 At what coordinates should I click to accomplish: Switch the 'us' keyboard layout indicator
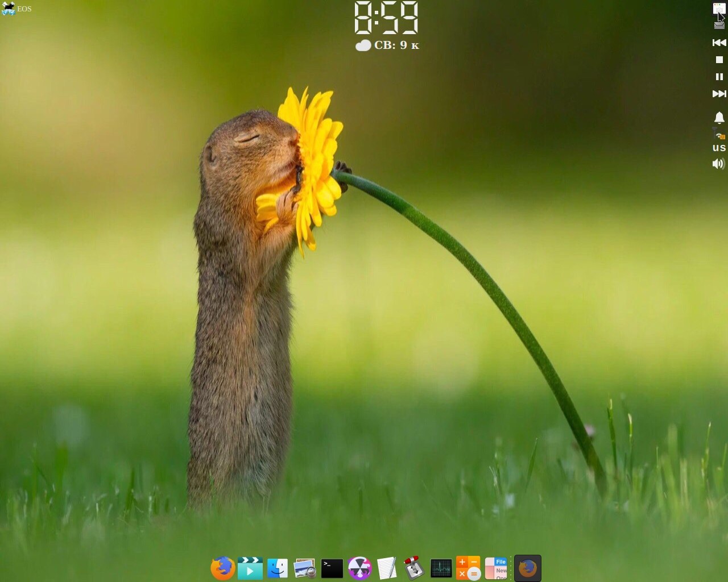[718, 148]
